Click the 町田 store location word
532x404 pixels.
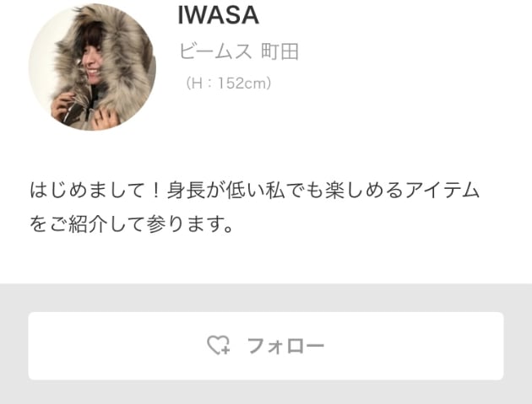pos(280,51)
